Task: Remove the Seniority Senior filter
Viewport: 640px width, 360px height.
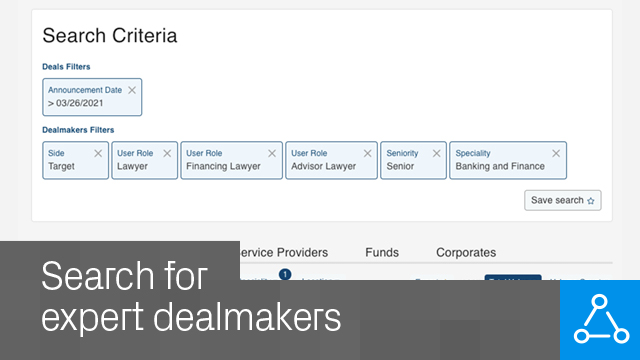Action: coord(436,153)
